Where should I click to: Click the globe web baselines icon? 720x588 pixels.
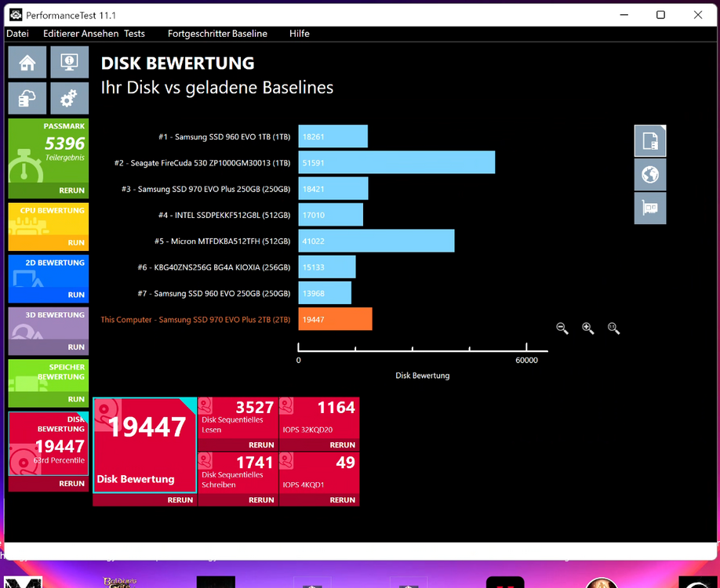[650, 174]
